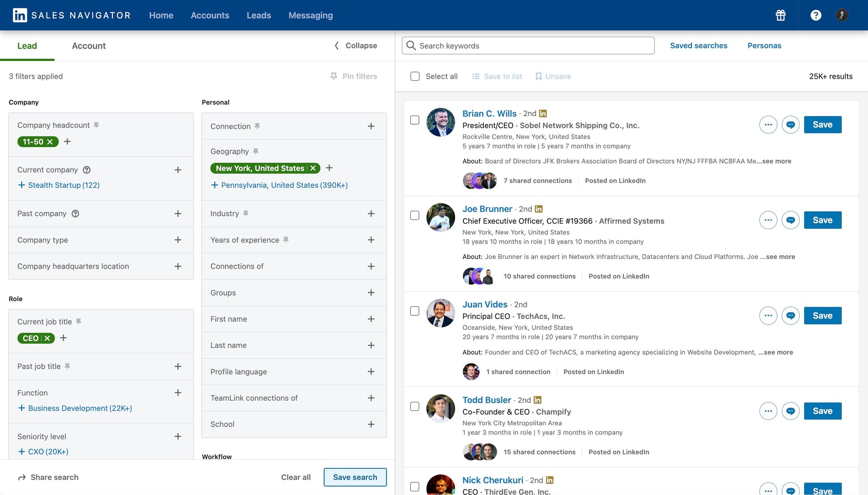
Task: Click LinkedIn badge beside Brian C. Wills
Action: [543, 114]
